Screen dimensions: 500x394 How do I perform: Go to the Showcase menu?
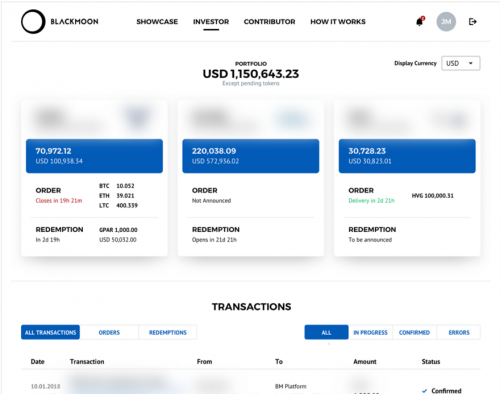(x=157, y=22)
